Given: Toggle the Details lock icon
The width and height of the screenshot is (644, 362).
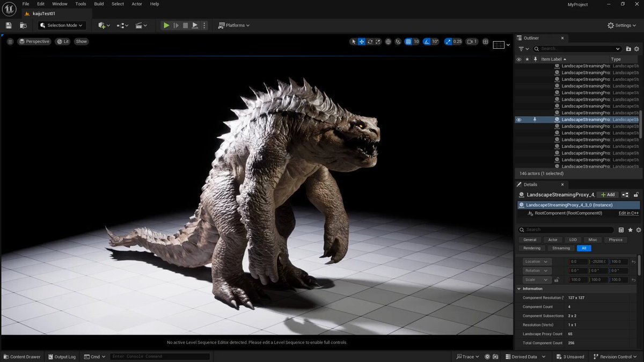Looking at the screenshot, I should tap(636, 195).
